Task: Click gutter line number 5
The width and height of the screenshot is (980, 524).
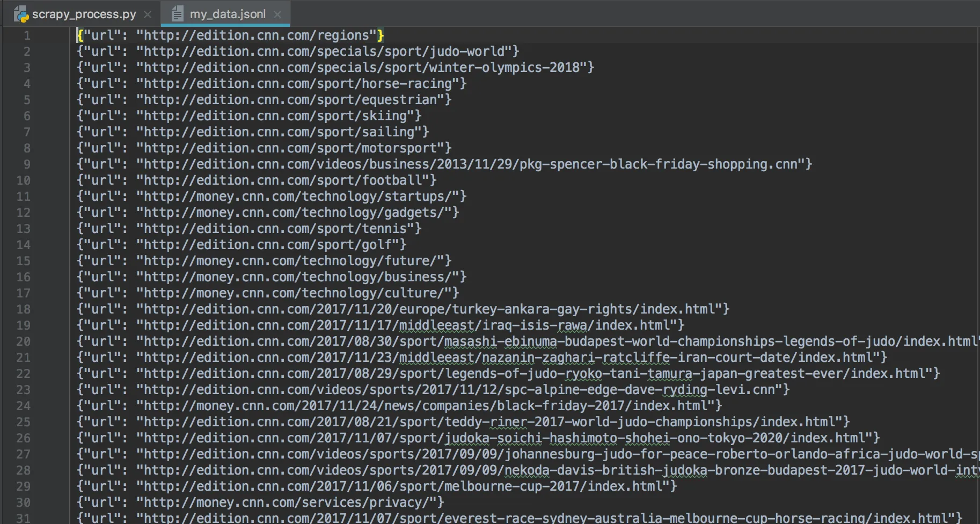Action: tap(27, 100)
